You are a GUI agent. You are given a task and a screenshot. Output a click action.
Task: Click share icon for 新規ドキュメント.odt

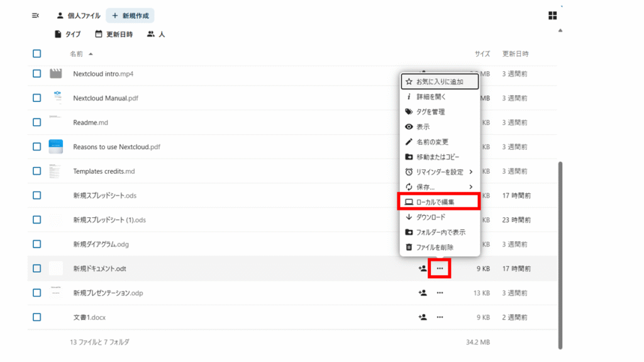pyautogui.click(x=423, y=269)
